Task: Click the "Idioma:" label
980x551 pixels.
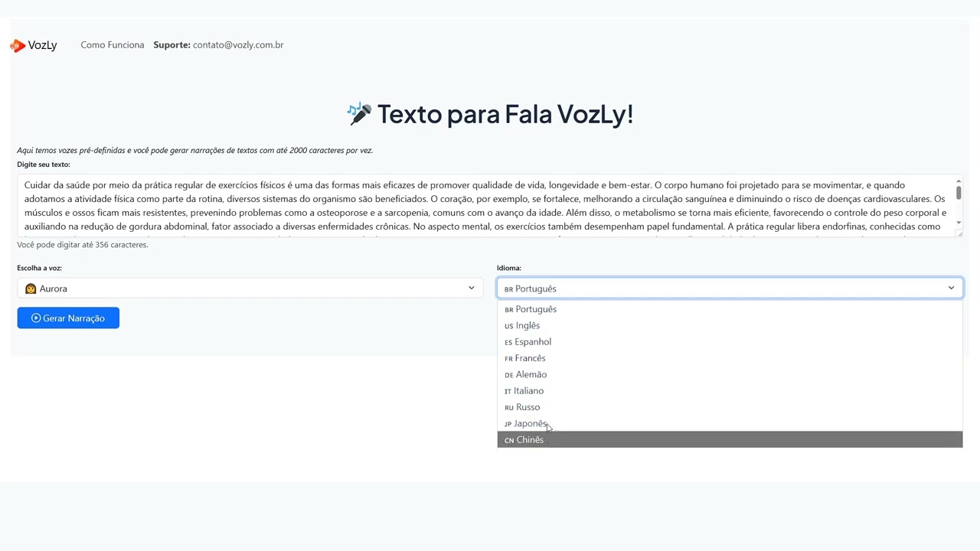Action: point(509,268)
